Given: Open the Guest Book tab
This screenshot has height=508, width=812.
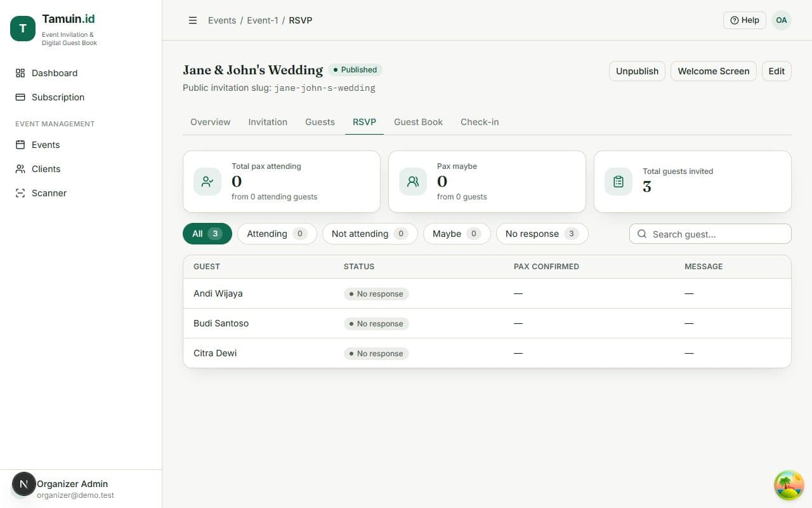Looking at the screenshot, I should [x=419, y=122].
